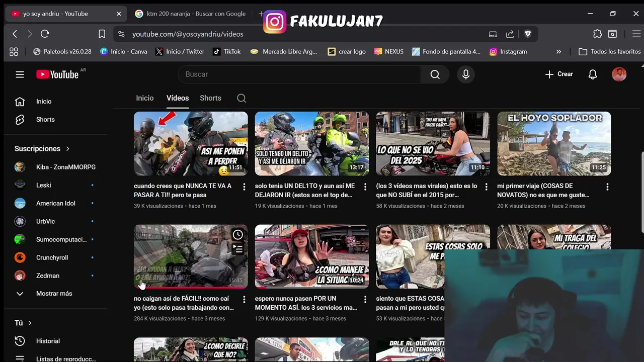Open video title 'solo tenia UN DEL1TO'
The image size is (644, 362).
tap(305, 191)
